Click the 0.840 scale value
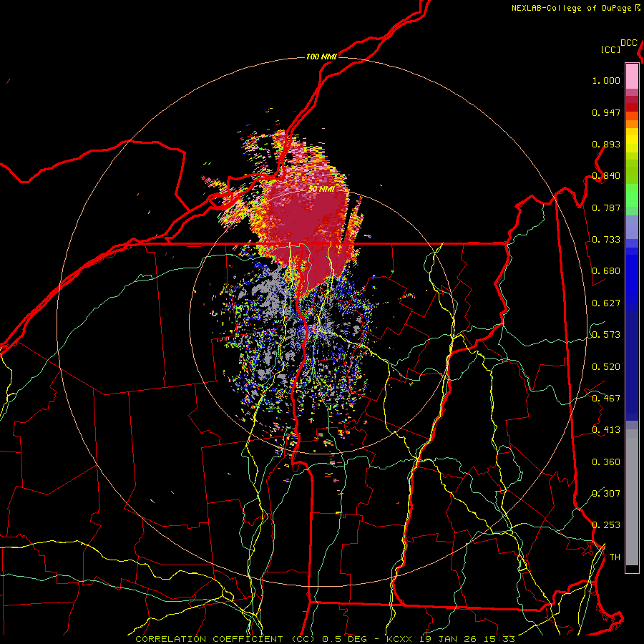The width and height of the screenshot is (644, 644). (x=606, y=176)
